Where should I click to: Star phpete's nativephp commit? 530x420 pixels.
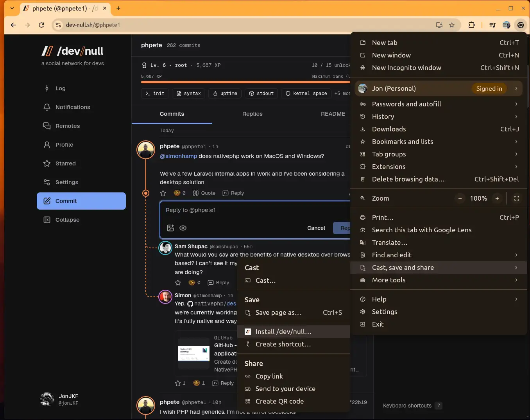(x=163, y=193)
